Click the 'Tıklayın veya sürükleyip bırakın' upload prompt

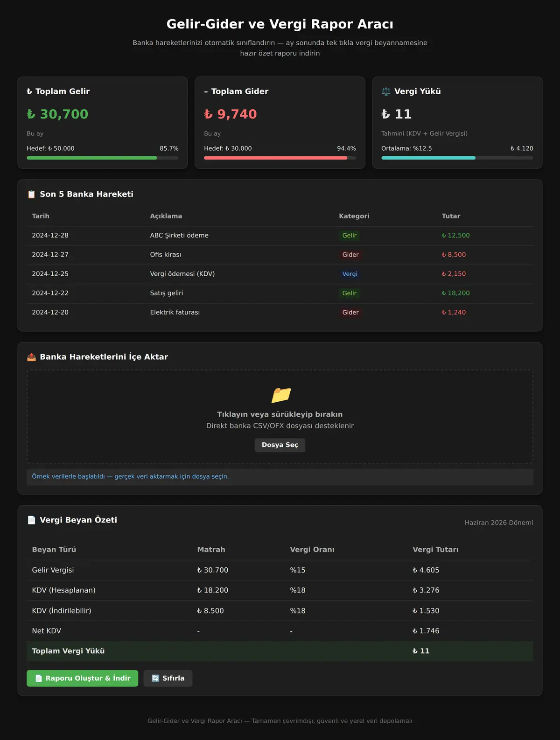tap(280, 414)
